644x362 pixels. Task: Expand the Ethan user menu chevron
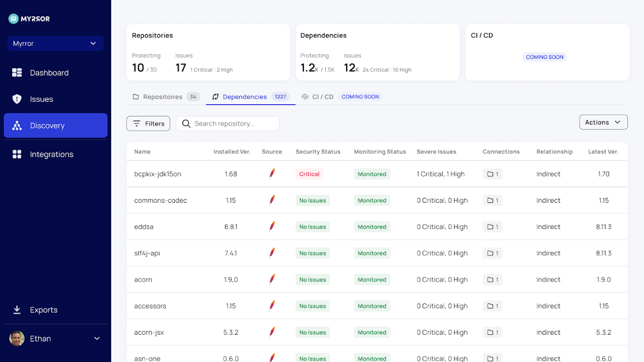click(97, 338)
